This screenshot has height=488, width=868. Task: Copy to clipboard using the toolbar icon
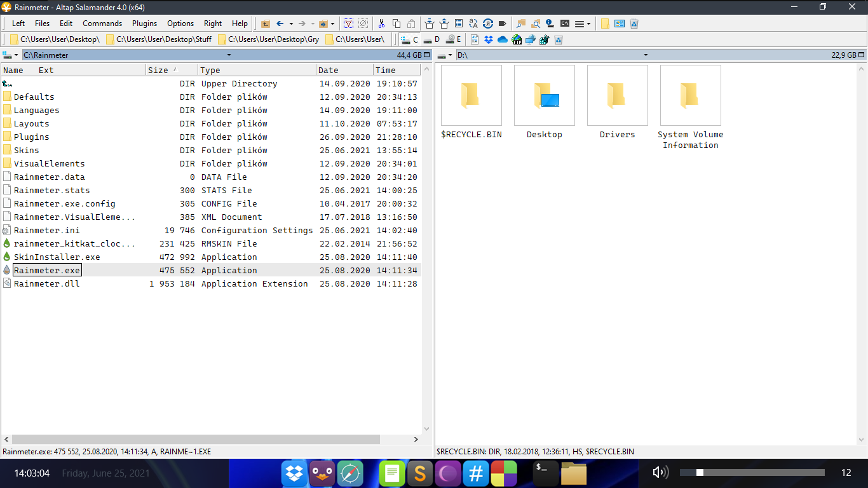click(x=397, y=24)
